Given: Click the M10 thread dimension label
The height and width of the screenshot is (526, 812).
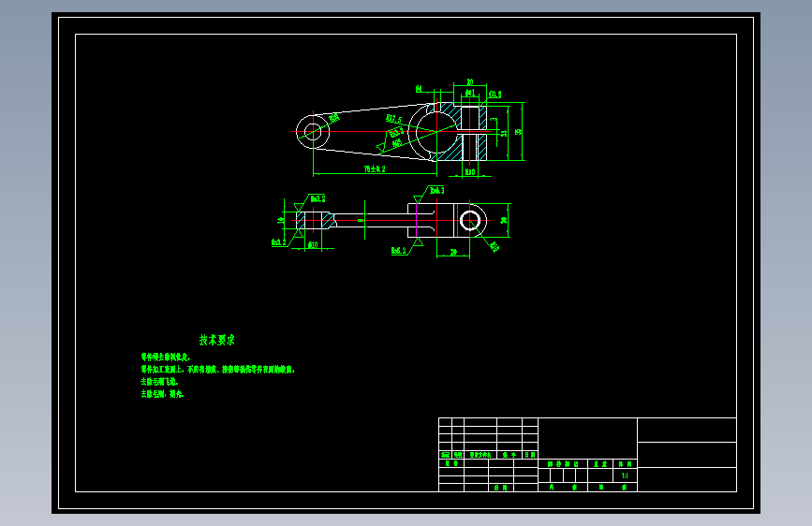Looking at the screenshot, I should (x=470, y=171).
